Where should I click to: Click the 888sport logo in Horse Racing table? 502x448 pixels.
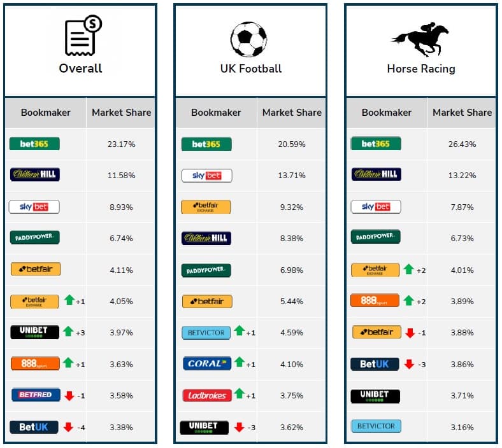[x=375, y=300]
